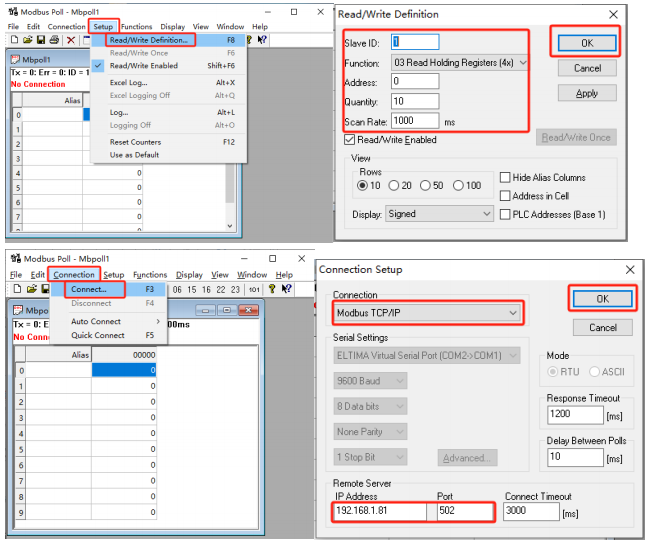Click Open file icon in window with Setup menu open

click(x=27, y=40)
